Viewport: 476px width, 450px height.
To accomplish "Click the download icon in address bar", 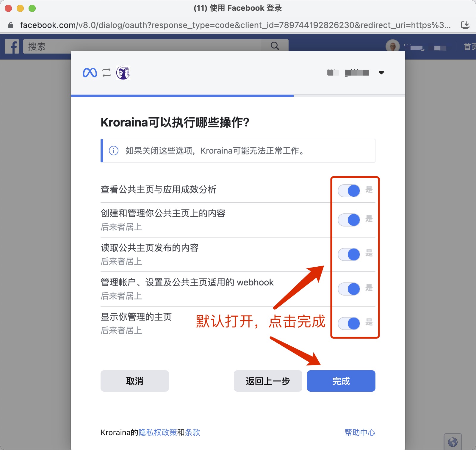I will click(465, 25).
